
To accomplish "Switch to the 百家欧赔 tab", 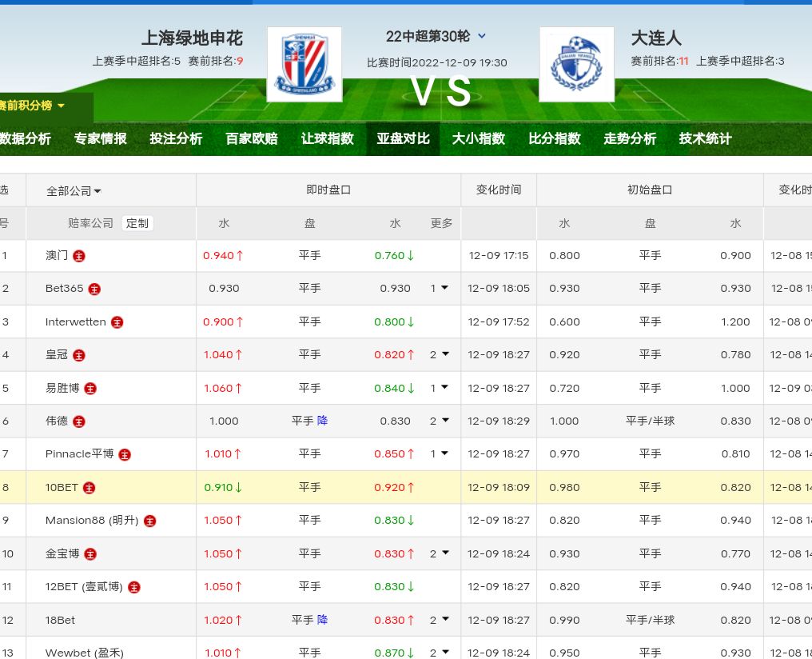I will pos(252,138).
